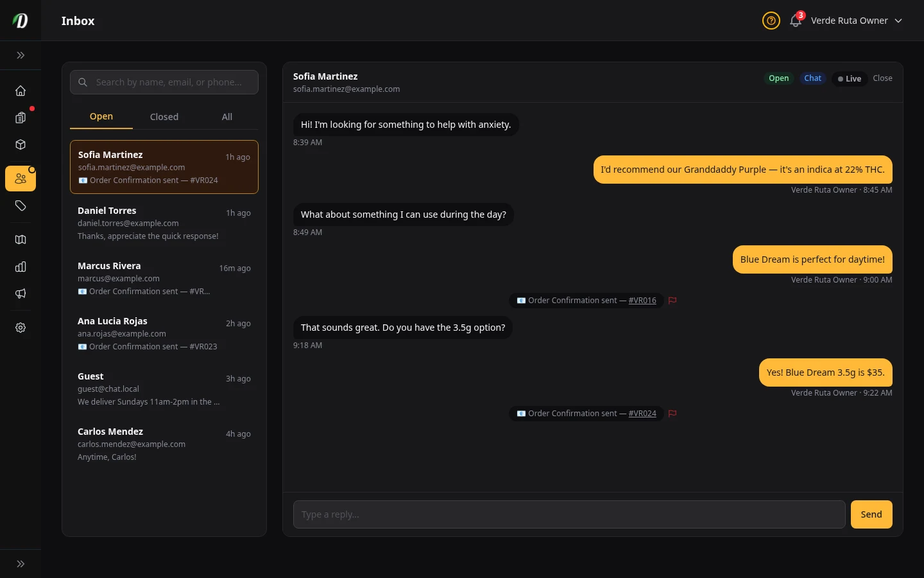The height and width of the screenshot is (578, 924).
Task: Select the Menu map icon in sidebar
Action: pyautogui.click(x=21, y=239)
